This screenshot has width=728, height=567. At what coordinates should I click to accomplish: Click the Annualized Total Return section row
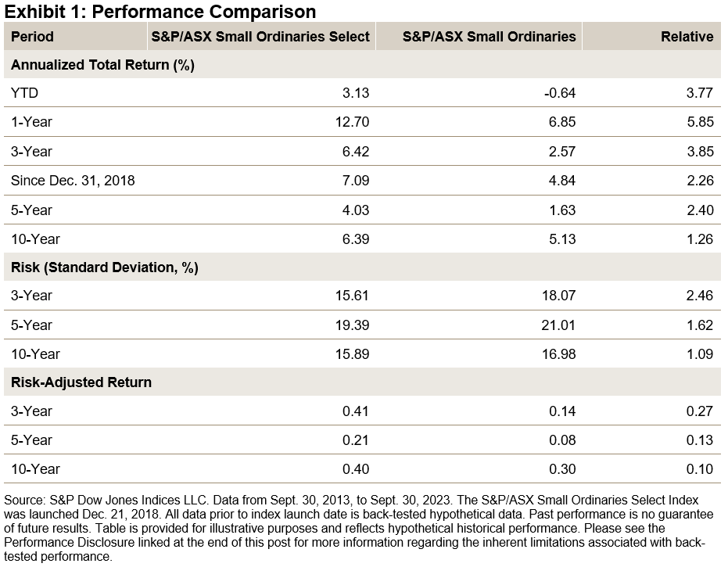[102, 66]
